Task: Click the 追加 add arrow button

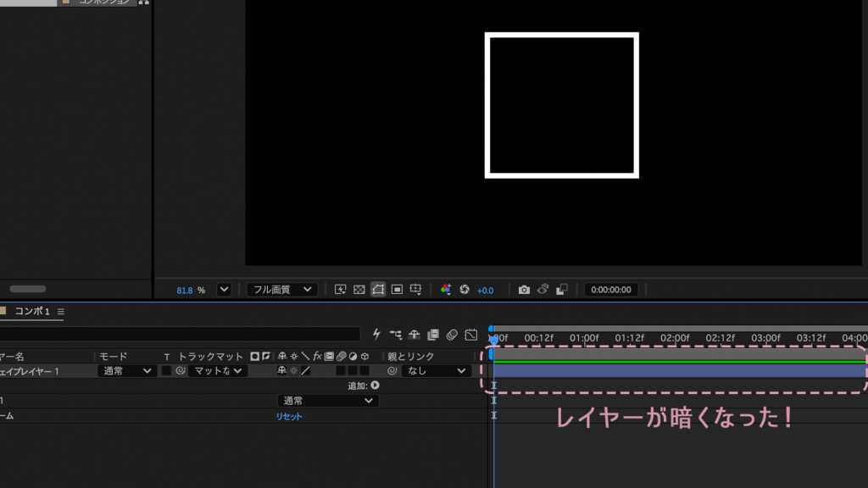Action: (x=376, y=385)
